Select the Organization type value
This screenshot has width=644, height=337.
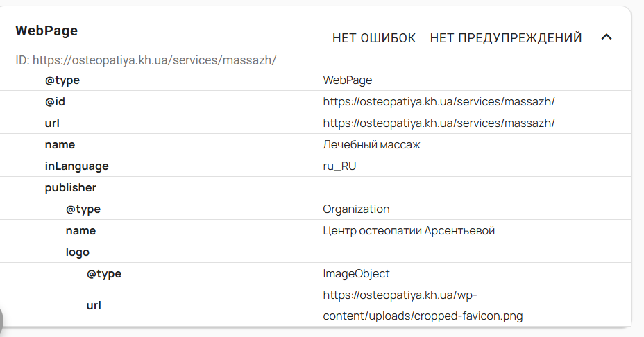356,209
